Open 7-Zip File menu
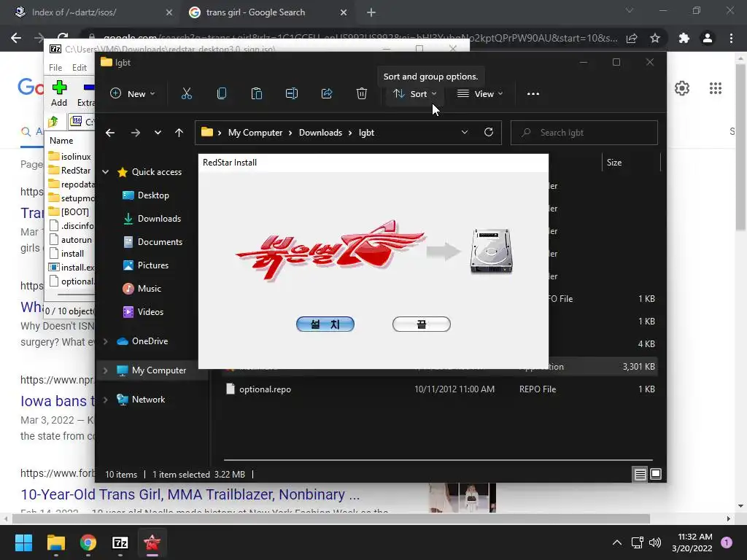 [x=55, y=68]
